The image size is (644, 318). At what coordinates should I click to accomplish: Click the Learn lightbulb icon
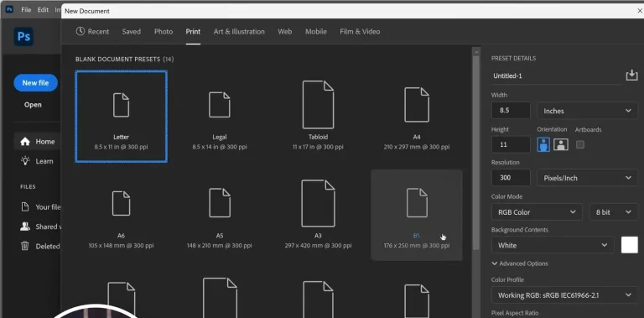[25, 161]
